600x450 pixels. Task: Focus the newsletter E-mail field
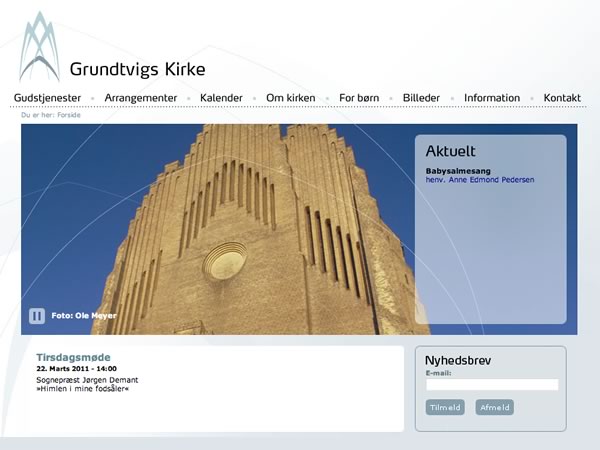491,384
